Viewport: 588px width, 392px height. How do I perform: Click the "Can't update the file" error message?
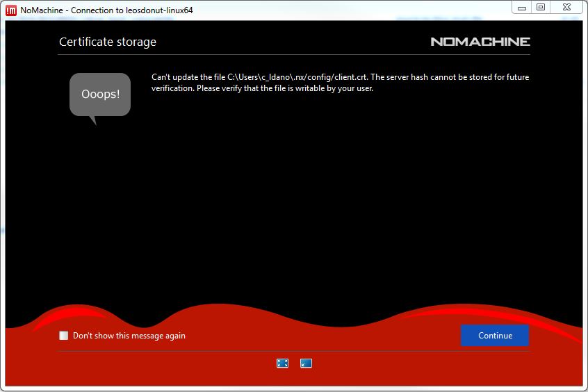point(340,83)
